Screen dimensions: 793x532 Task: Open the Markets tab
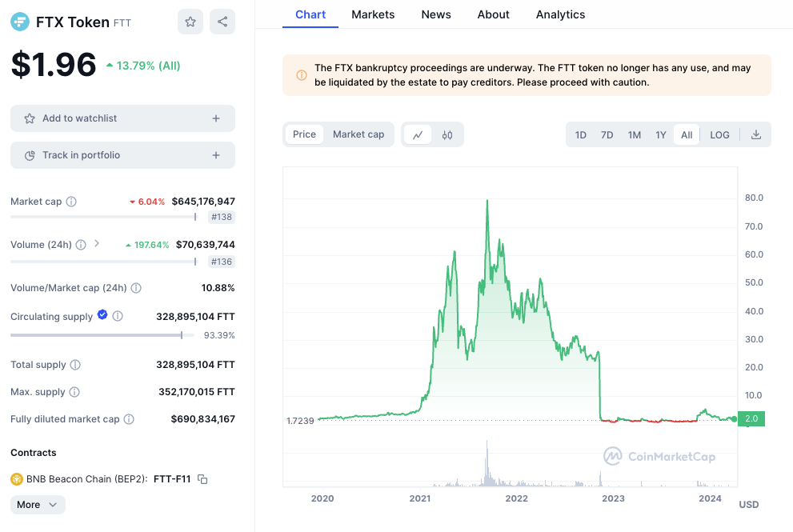tap(373, 14)
